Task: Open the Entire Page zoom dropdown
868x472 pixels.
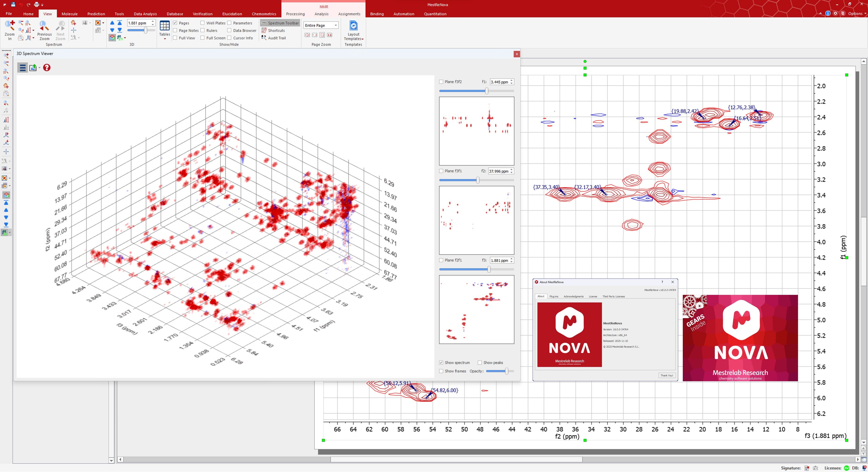Action: [x=335, y=25]
